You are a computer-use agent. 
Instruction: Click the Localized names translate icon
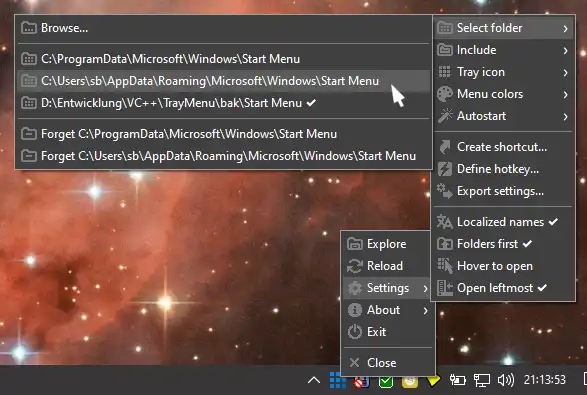pyautogui.click(x=445, y=222)
